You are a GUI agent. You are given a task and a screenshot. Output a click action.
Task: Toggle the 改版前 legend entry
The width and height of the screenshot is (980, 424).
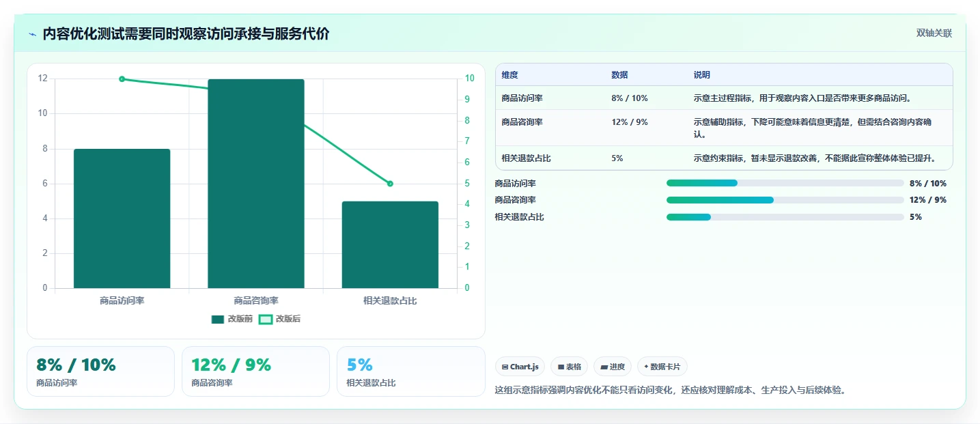tap(232, 319)
